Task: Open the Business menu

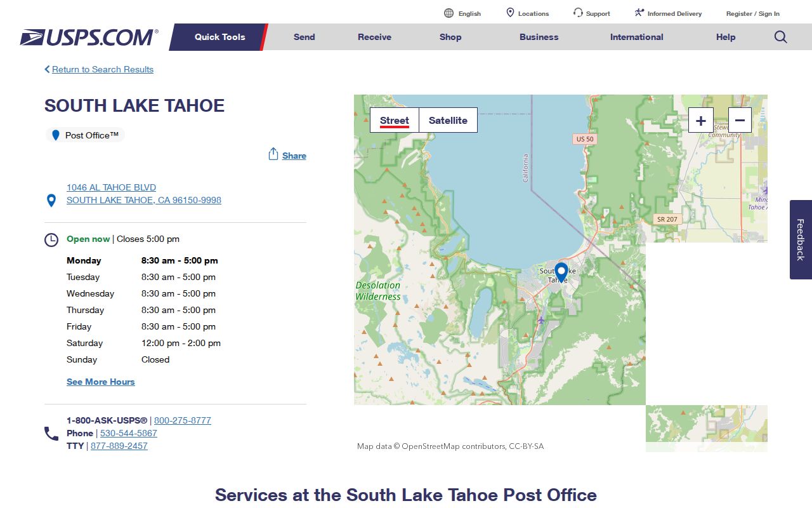Action: (539, 37)
